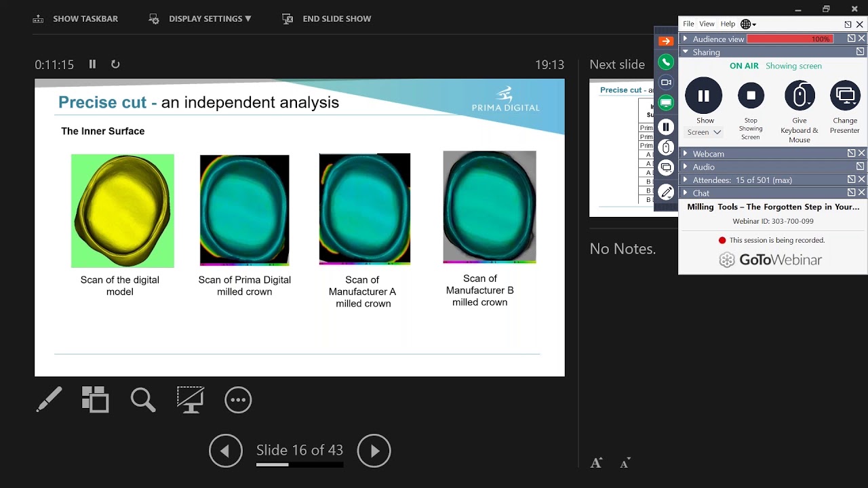Undock the Webcam pane

tap(851, 154)
